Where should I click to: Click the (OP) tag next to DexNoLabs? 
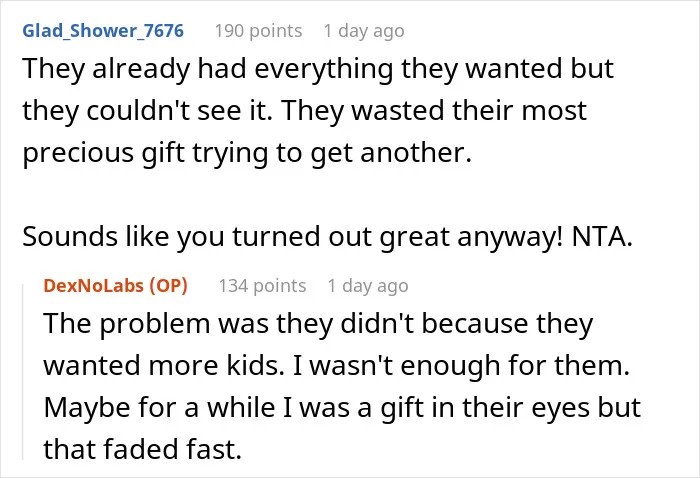point(168,286)
